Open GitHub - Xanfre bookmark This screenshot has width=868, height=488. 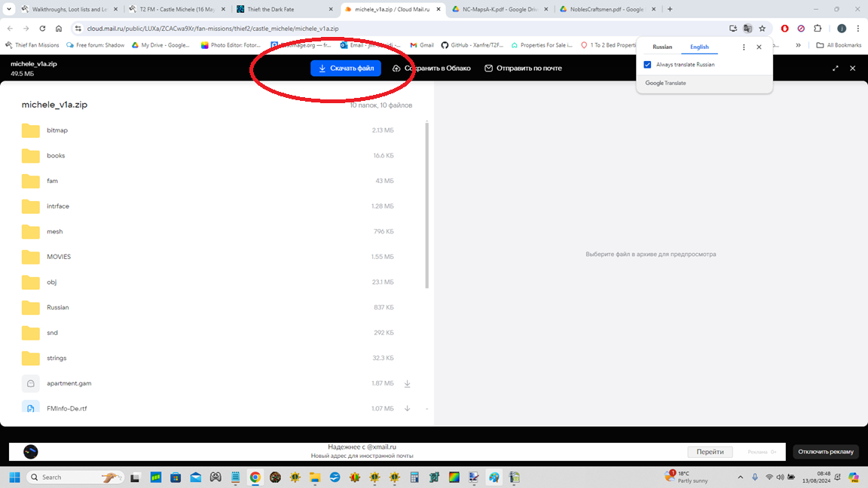472,45
